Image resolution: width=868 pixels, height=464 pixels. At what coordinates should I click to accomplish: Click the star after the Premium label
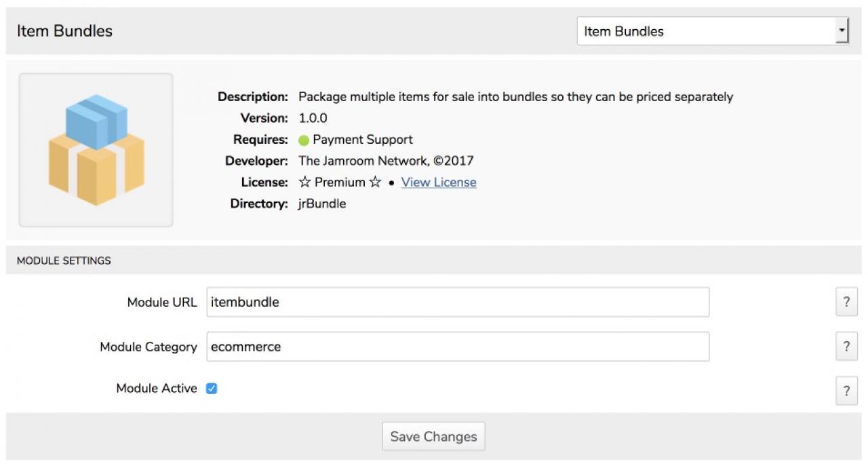pos(375,182)
